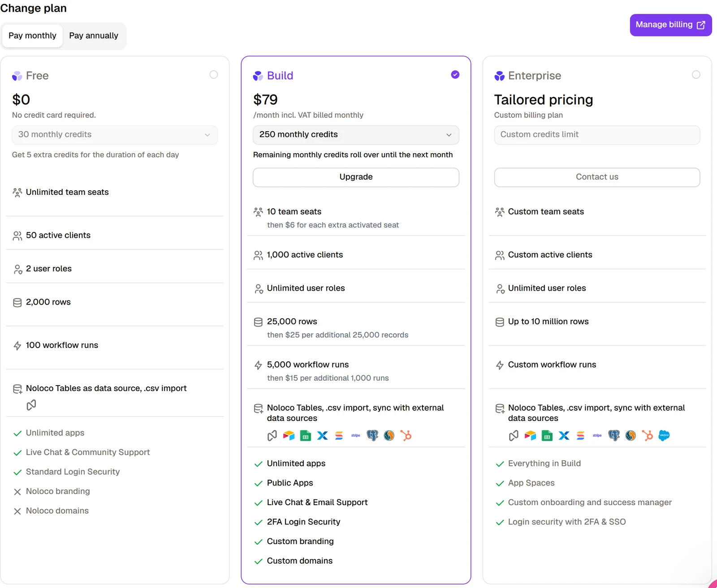The image size is (717, 588).
Task: Click the Tailored pricing heading
Action: 544,99
